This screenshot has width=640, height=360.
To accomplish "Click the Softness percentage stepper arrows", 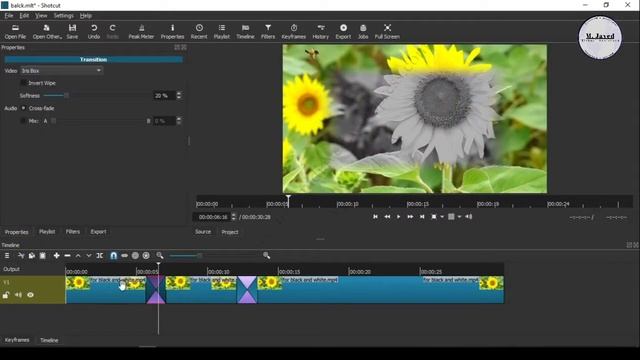I will 178,96.
